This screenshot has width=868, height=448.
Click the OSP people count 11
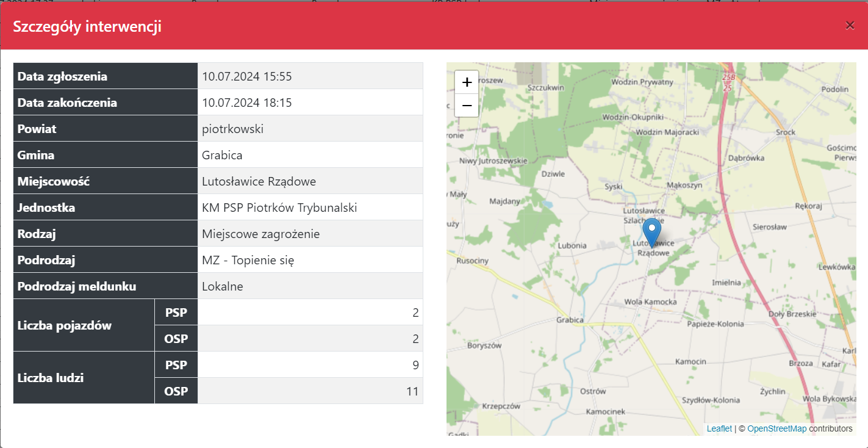click(x=412, y=391)
